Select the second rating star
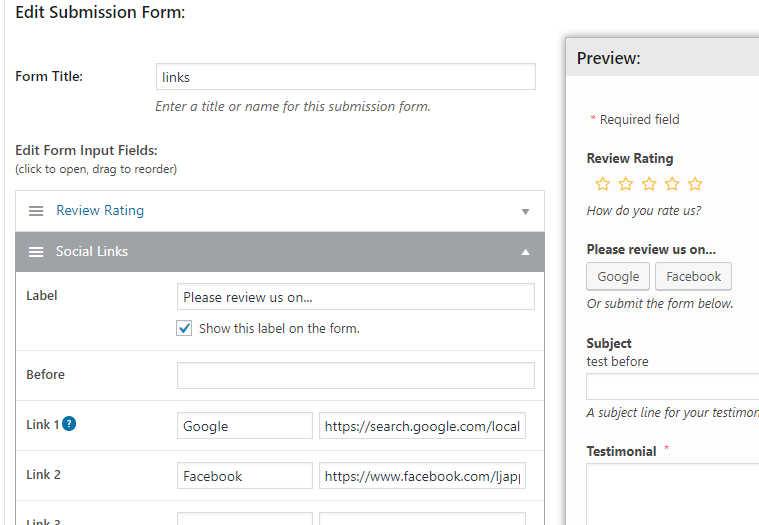This screenshot has height=525, width=759. pos(626,184)
